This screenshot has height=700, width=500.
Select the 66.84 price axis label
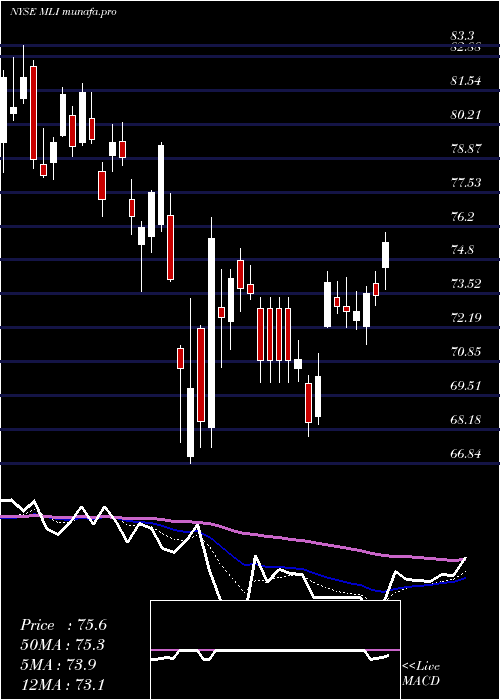pos(466,454)
